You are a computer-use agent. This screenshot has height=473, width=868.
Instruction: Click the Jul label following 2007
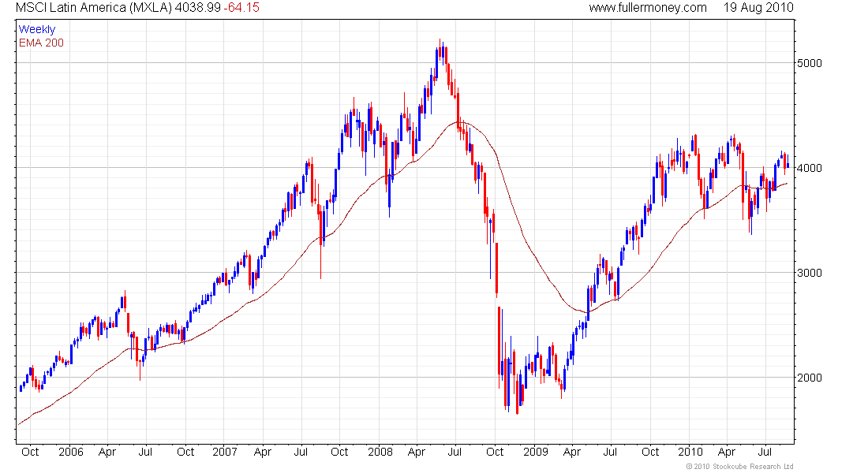(301, 452)
